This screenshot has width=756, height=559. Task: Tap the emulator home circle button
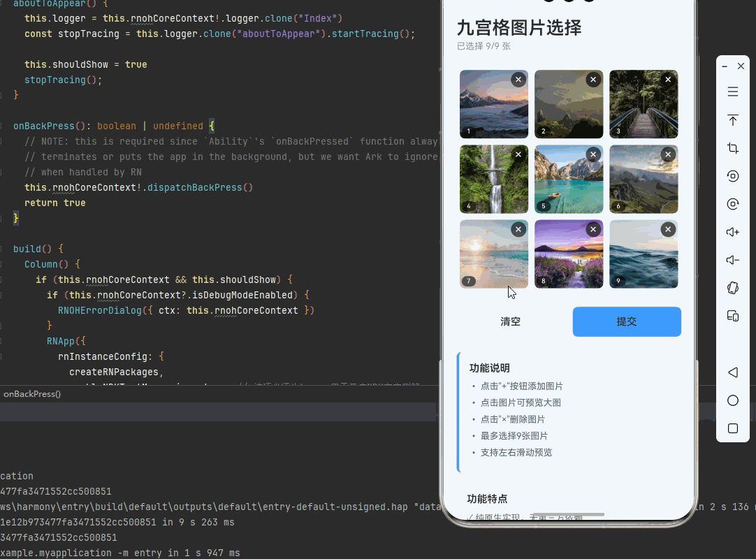(733, 400)
